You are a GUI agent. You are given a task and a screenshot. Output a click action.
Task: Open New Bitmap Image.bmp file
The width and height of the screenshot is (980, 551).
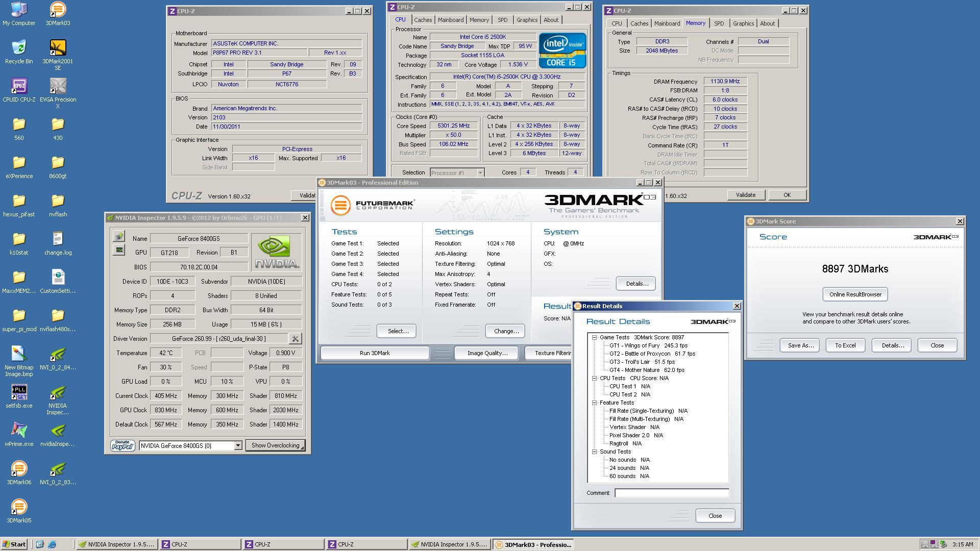tap(19, 362)
